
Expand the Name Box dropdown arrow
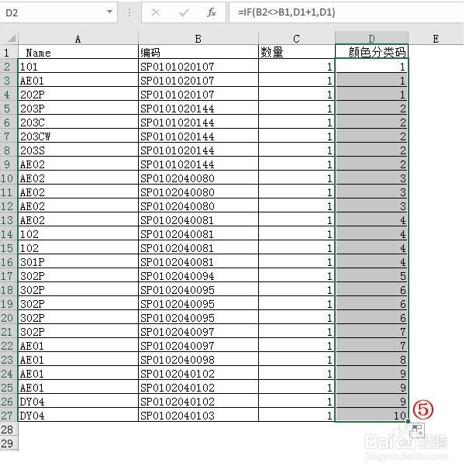point(109,12)
